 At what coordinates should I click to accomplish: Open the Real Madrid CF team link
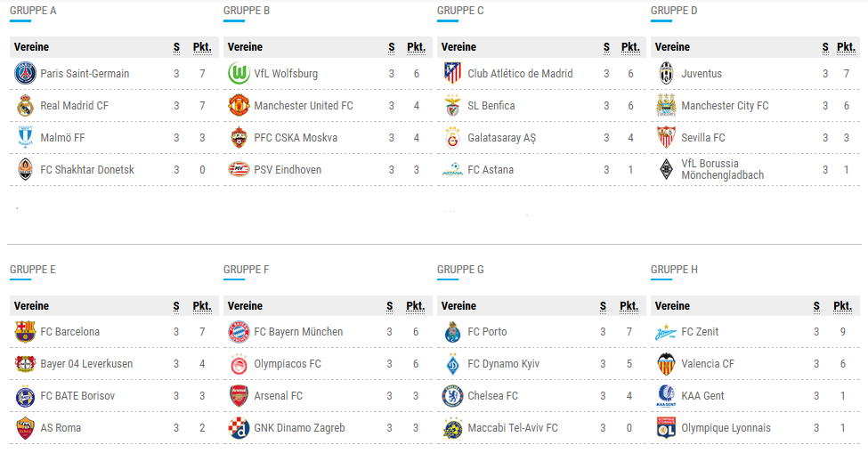pos(74,106)
